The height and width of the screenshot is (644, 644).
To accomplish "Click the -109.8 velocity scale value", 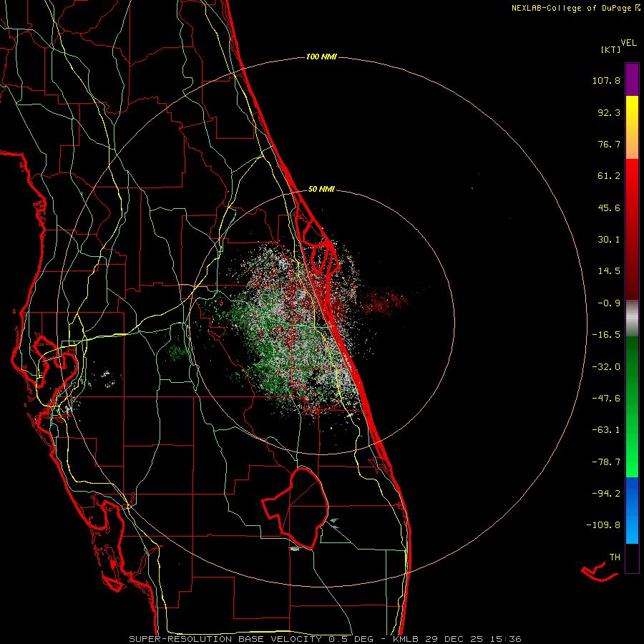I will pyautogui.click(x=603, y=525).
